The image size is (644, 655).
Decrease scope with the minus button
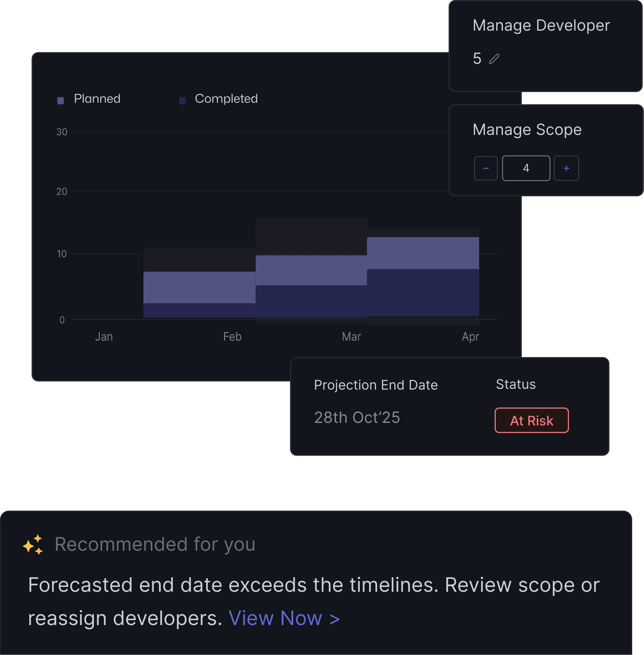486,169
